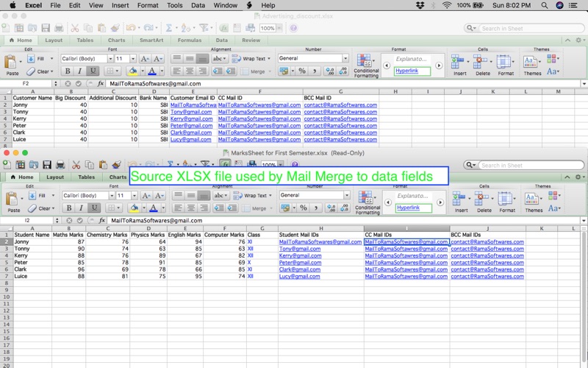
Task: Click Lucy@gmail.com link in MarksSheet window
Action: pos(299,276)
